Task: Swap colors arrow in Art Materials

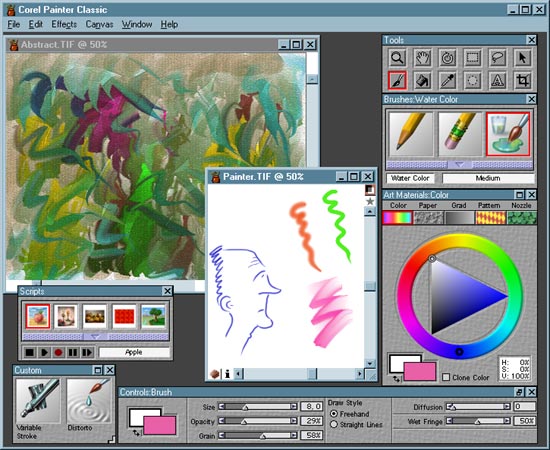Action: tap(396, 378)
